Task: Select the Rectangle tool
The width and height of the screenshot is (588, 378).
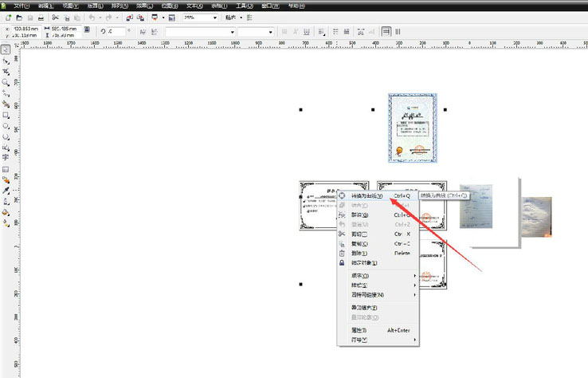Action: [6, 115]
